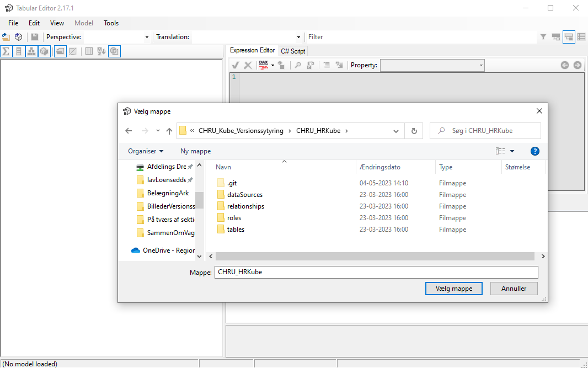Open the address bar history dropdown
Screen dimensions: 588x368
coord(395,131)
